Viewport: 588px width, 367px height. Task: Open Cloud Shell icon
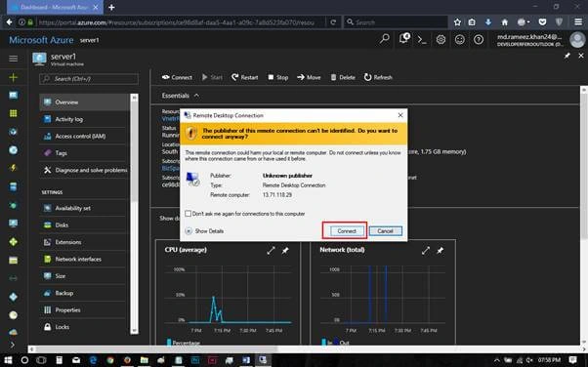(422, 39)
